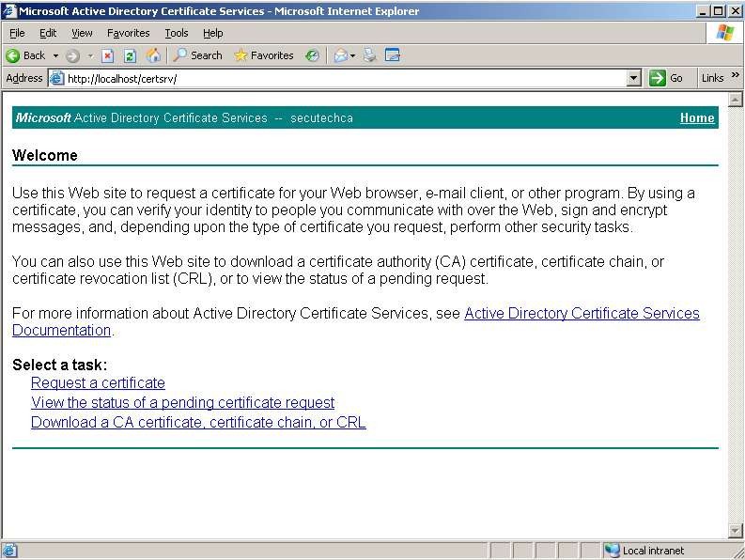Viewport: 745px width, 560px height.
Task: Open the View menu
Action: coord(82,33)
